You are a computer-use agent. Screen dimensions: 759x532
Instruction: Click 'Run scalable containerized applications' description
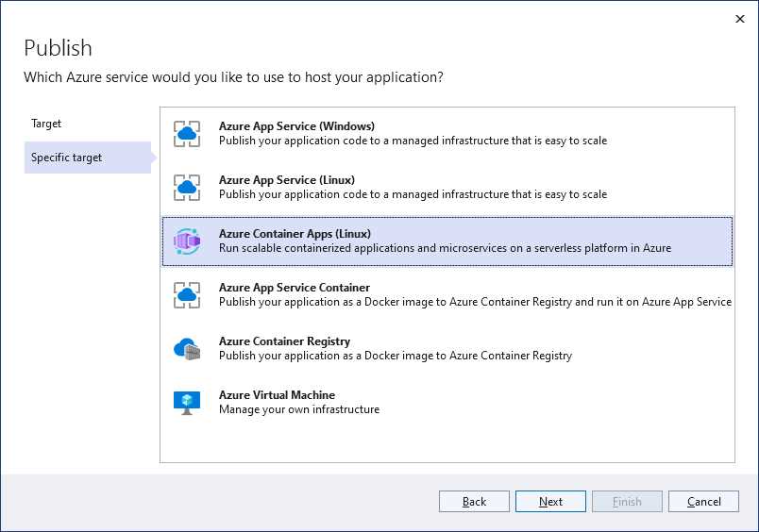(x=445, y=248)
